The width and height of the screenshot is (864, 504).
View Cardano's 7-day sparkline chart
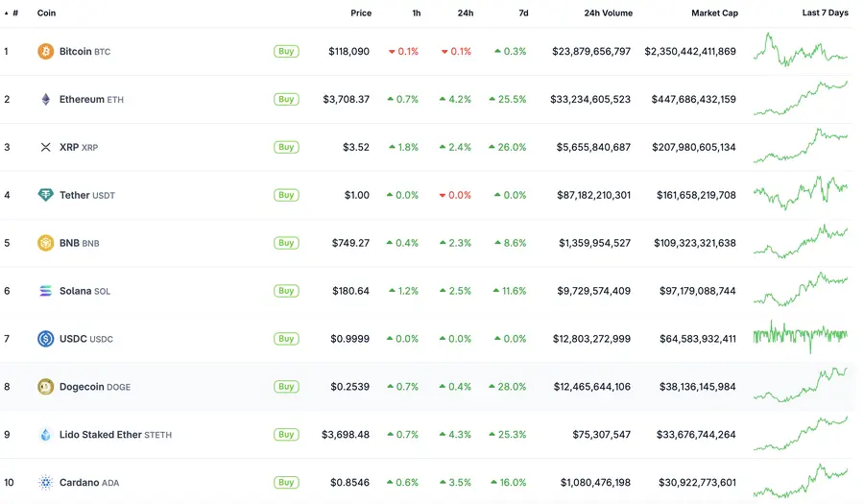tap(801, 481)
